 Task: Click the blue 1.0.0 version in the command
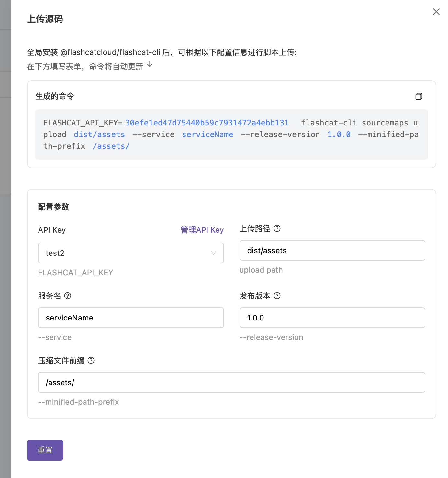(339, 135)
